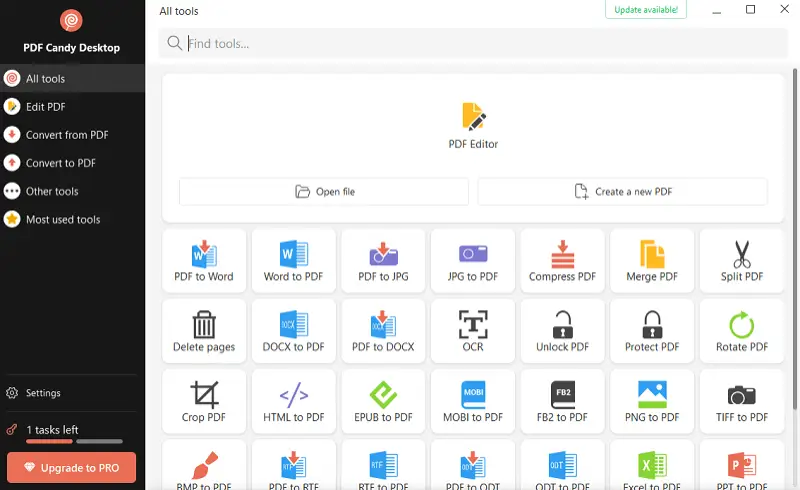Click the PDF Candy Desktop logo
800x490 pixels.
click(x=71, y=20)
